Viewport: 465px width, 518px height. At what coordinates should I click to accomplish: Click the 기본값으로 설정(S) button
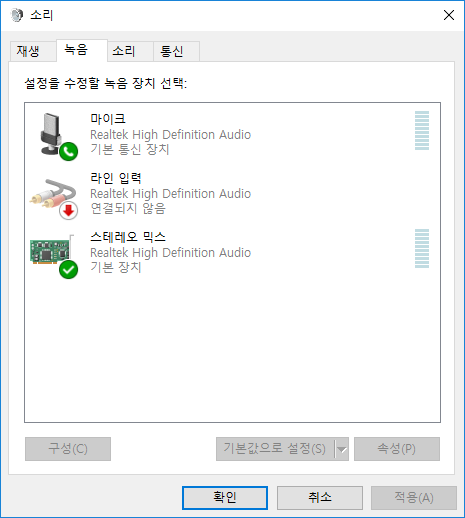coord(275,449)
